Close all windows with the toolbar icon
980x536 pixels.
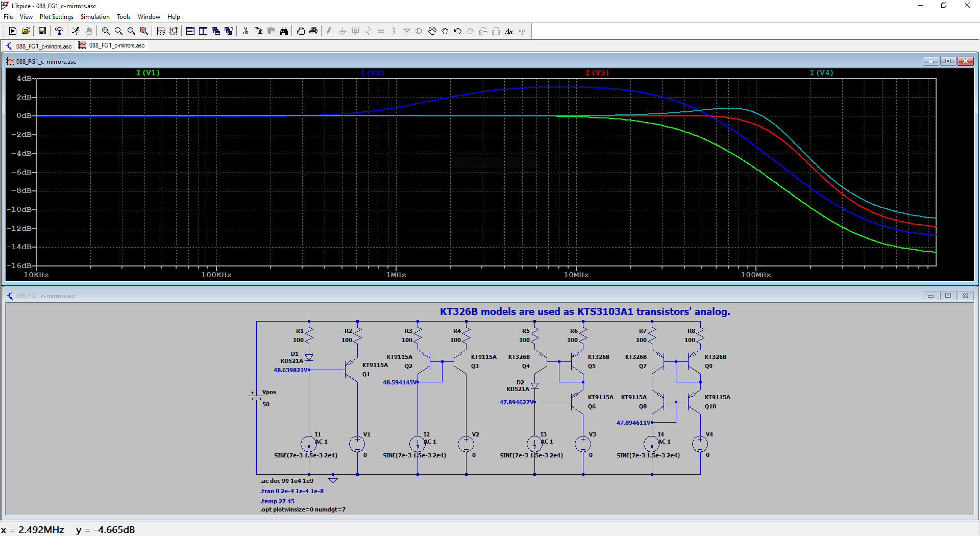229,31
